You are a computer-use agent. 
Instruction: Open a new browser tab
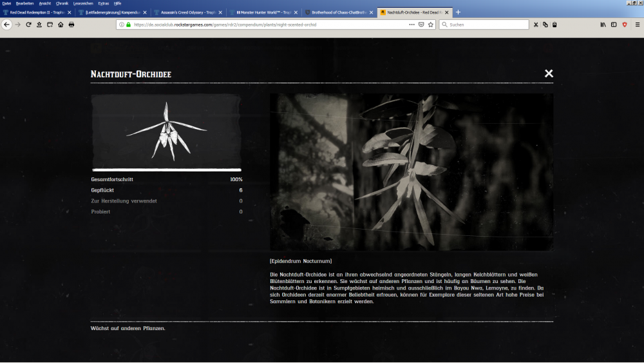point(458,12)
